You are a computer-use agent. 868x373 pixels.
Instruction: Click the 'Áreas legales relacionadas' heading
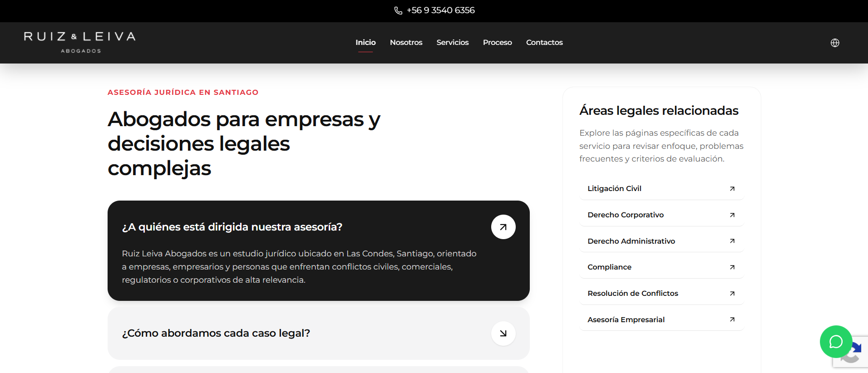[x=659, y=110]
